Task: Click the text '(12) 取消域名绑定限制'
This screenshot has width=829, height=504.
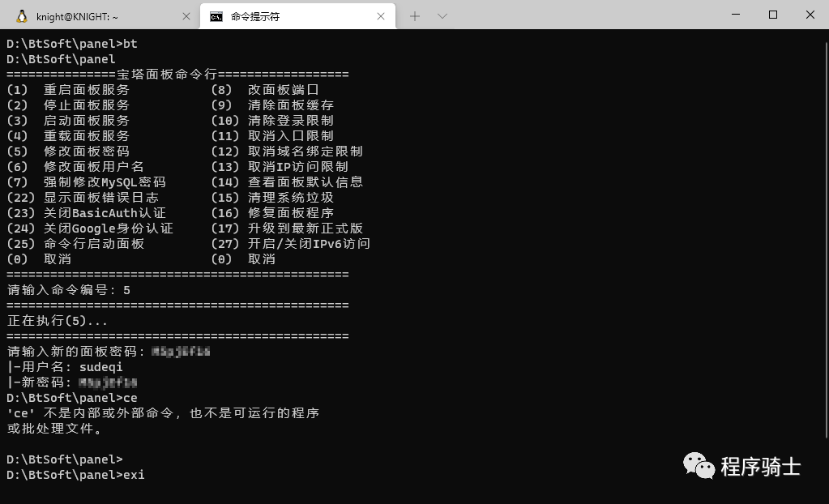Action: click(287, 152)
